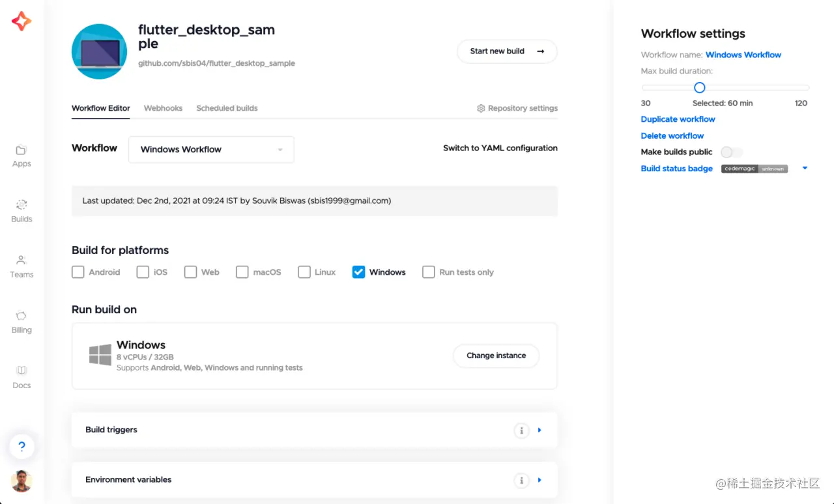Viewport: 834px width, 504px height.
Task: Check the iOS platform checkbox
Action: (143, 272)
